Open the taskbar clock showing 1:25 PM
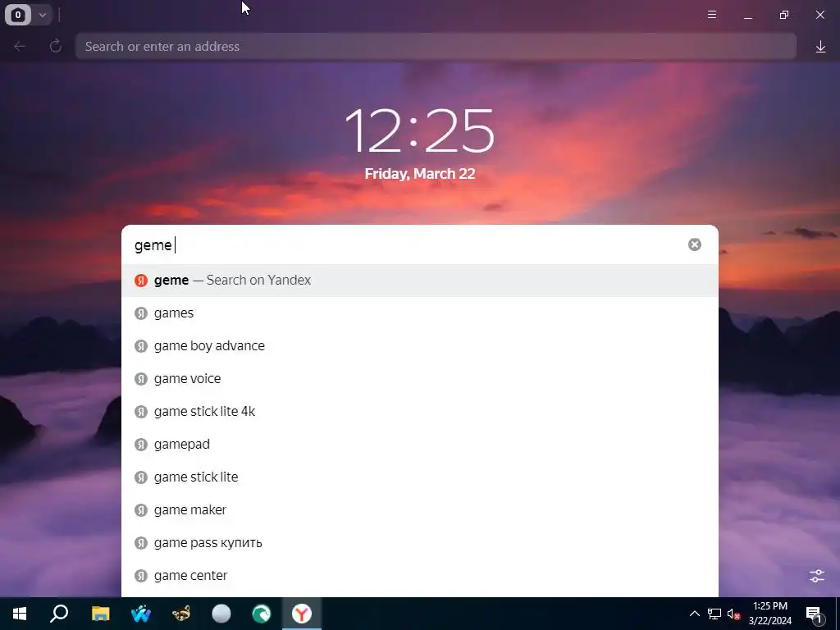Screen dimensions: 840x630 coord(769,614)
